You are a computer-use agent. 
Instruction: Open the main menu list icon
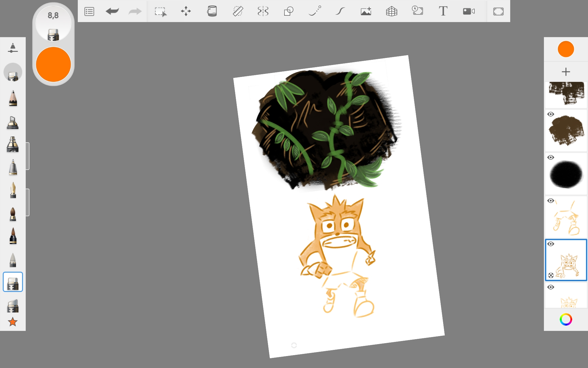tap(89, 12)
